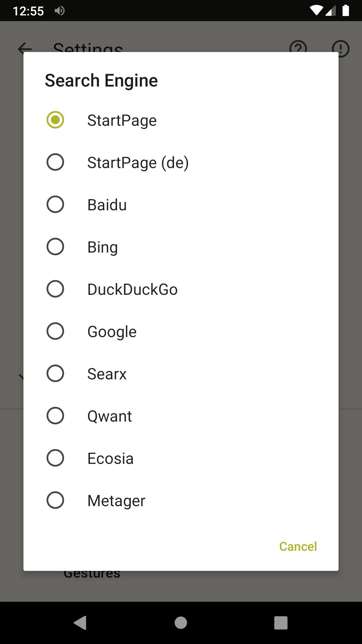
Task: Tap the battery icon in status bar
Action: coord(346,11)
